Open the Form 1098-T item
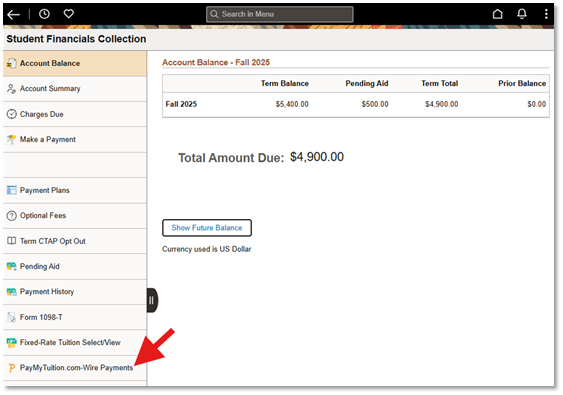 pos(75,317)
